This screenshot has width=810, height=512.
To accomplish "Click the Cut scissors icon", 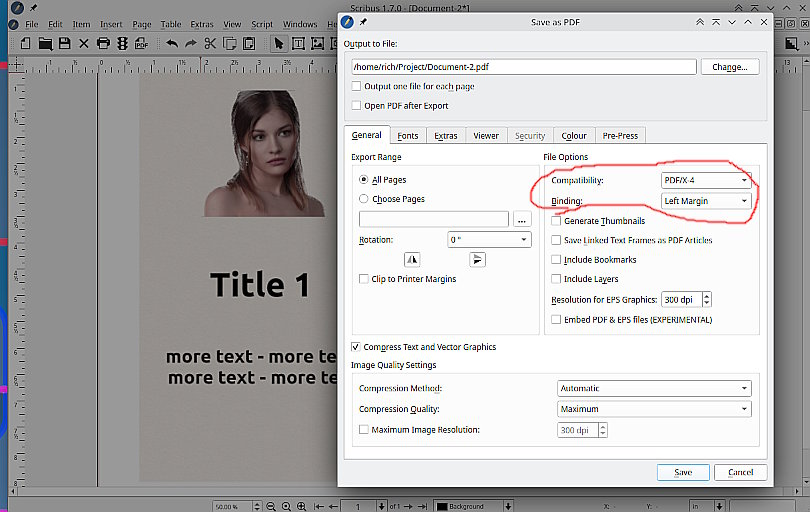I will [x=210, y=43].
